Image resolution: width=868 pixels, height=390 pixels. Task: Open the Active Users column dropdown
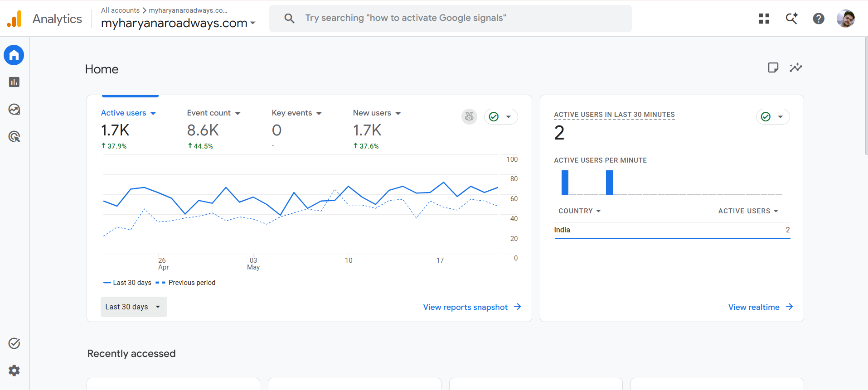tap(748, 211)
